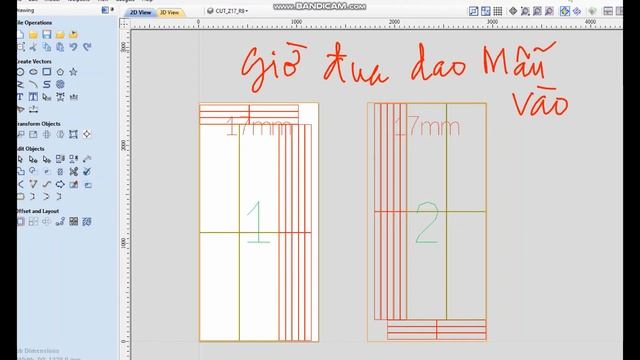Switch to the 3D View tab

pos(169,13)
